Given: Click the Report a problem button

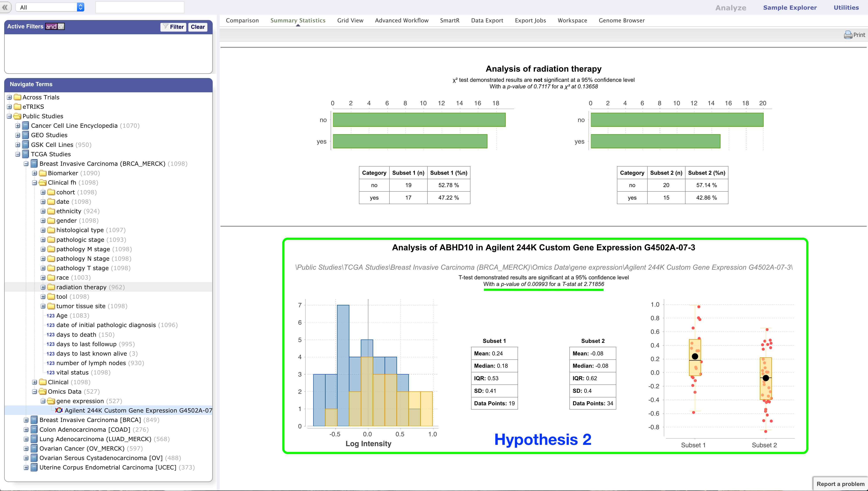Looking at the screenshot, I should pos(840,484).
